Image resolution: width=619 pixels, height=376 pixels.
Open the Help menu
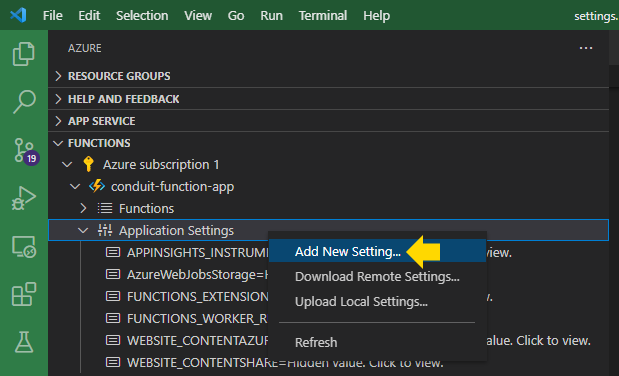(x=377, y=15)
